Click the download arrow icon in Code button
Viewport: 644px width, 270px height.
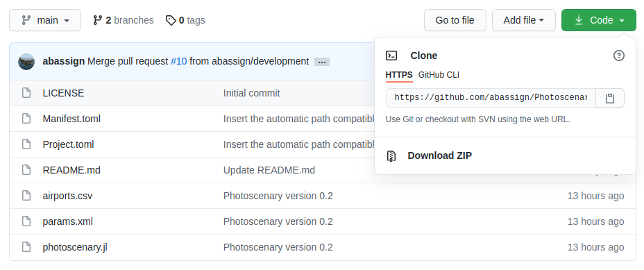click(x=579, y=20)
